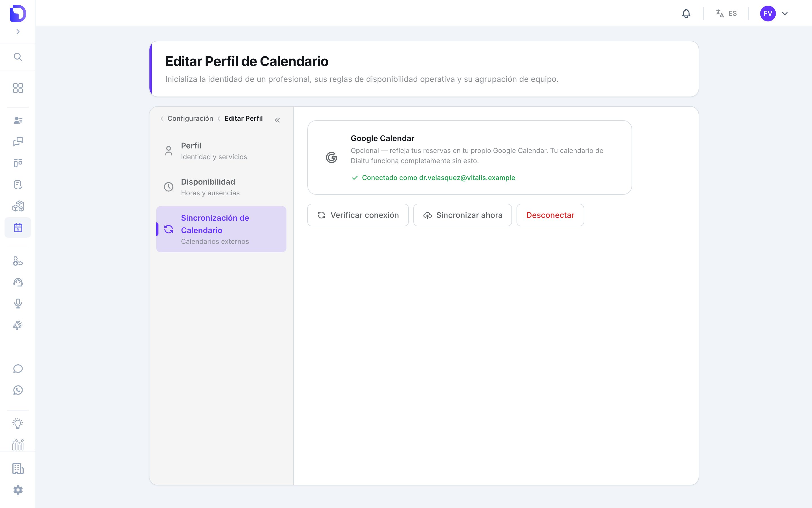This screenshot has height=508, width=812.
Task: Select Sincronización de Calendario tab
Action: (x=221, y=229)
